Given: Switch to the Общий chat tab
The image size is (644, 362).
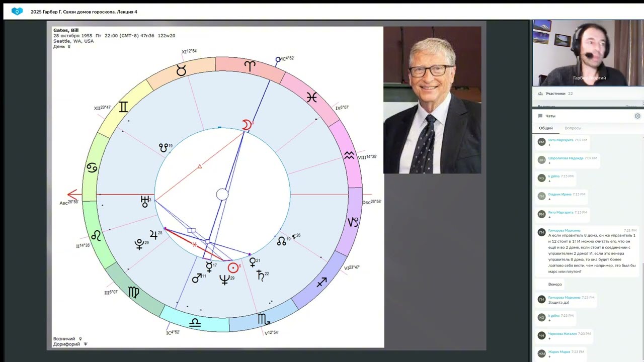Looking at the screenshot, I should (x=546, y=128).
